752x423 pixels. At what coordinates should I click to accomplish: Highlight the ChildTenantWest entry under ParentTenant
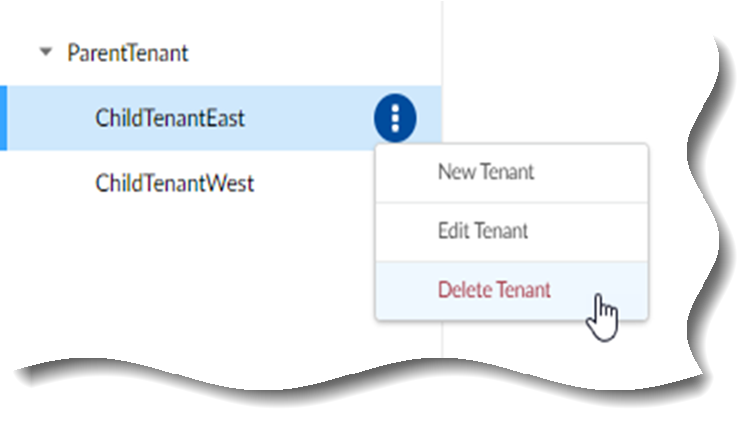point(175,183)
